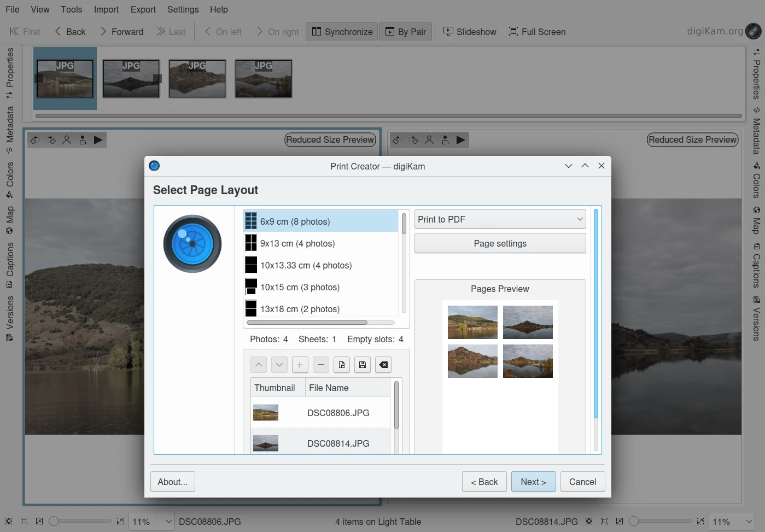This screenshot has height=532, width=765.
Task: Start Full Screen mode from the toolbar
Action: pos(537,32)
